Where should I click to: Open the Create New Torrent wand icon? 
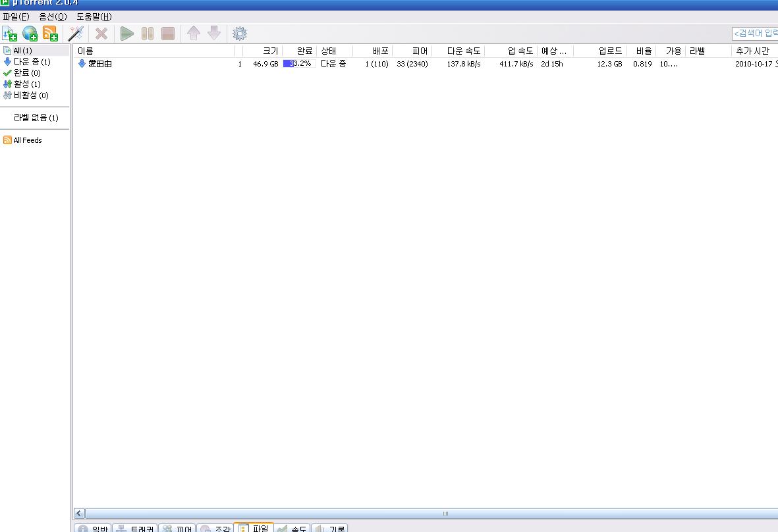(76, 34)
